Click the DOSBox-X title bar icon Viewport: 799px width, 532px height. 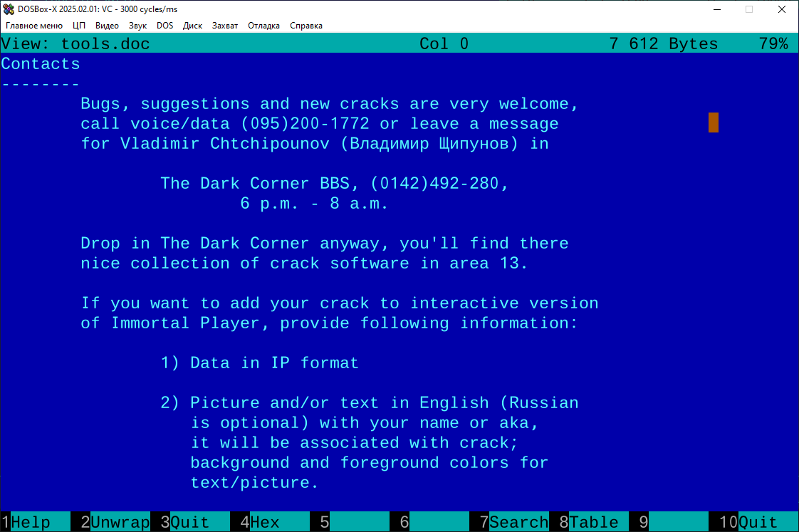click(9, 9)
